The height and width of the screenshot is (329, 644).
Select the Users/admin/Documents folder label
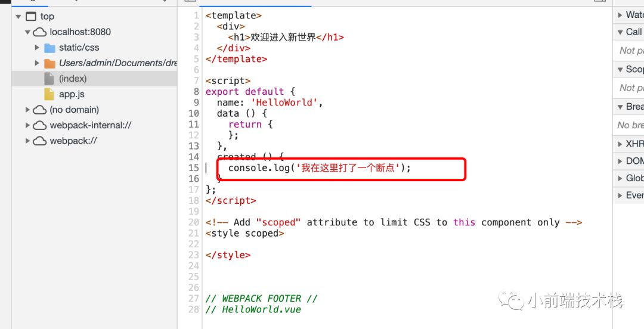pyautogui.click(x=118, y=63)
